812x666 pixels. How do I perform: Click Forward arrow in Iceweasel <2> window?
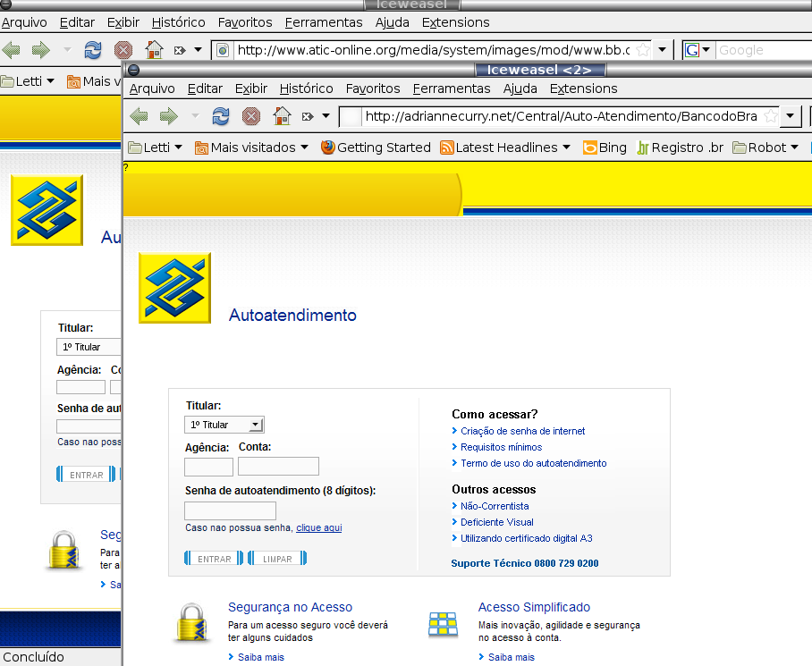click(168, 116)
